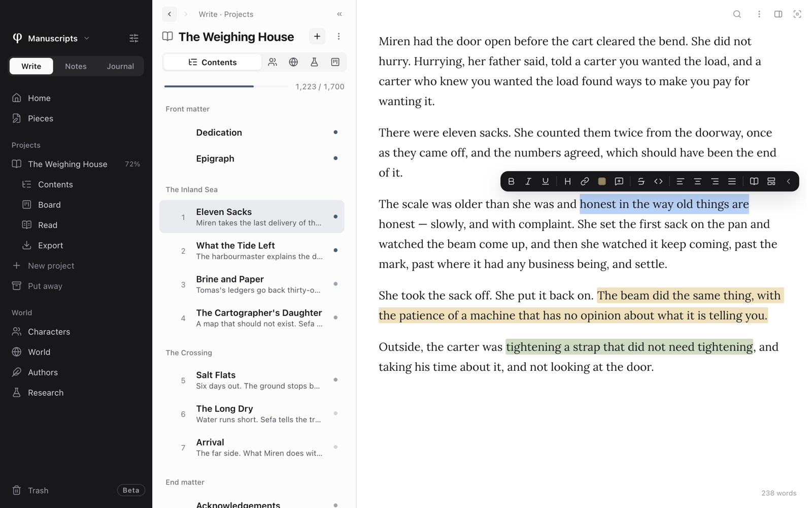The width and height of the screenshot is (812, 508).
Task: Toggle the side panel layout icon
Action: tap(778, 14)
